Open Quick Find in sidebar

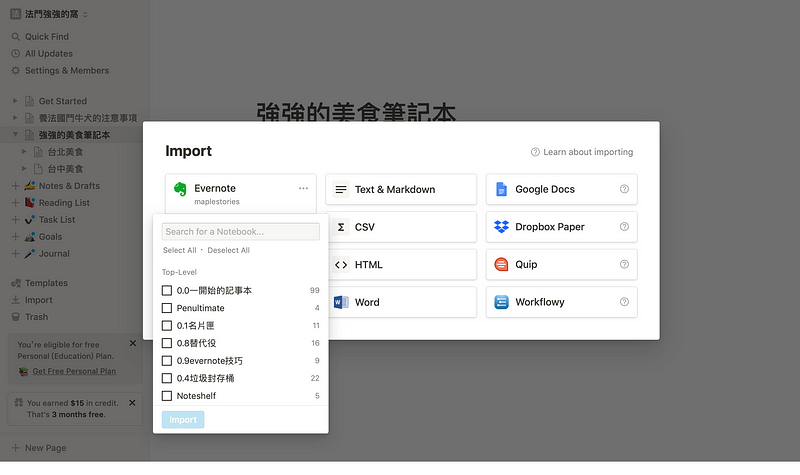tap(47, 37)
